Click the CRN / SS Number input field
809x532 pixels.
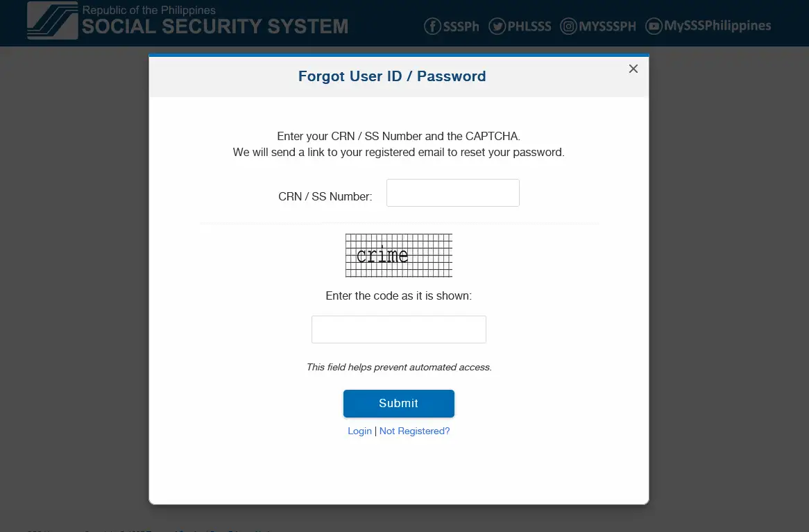pos(452,193)
